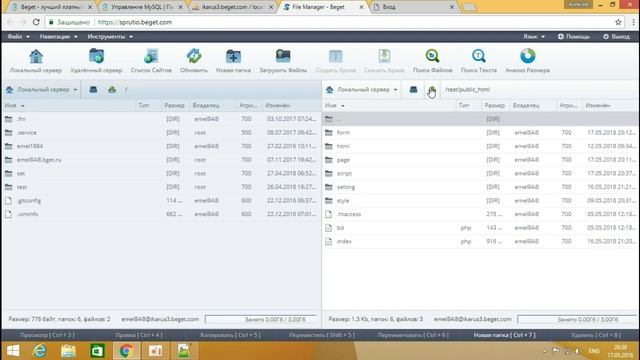Select the form folder icon in right panel
This screenshot has height=360, width=640.
pyautogui.click(x=329, y=133)
